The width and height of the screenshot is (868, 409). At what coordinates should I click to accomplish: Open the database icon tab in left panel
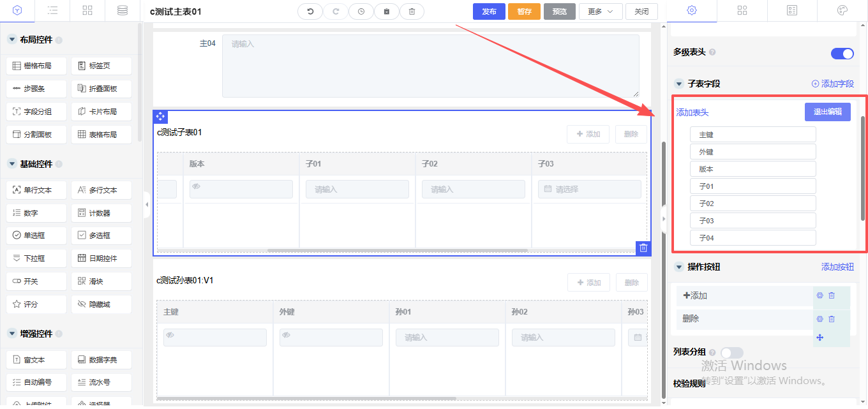(x=122, y=11)
